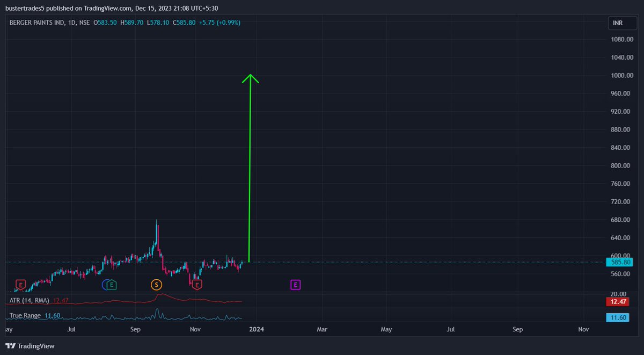Click the ATR legend value 12.47
This screenshot has height=355, width=644.
click(61, 300)
